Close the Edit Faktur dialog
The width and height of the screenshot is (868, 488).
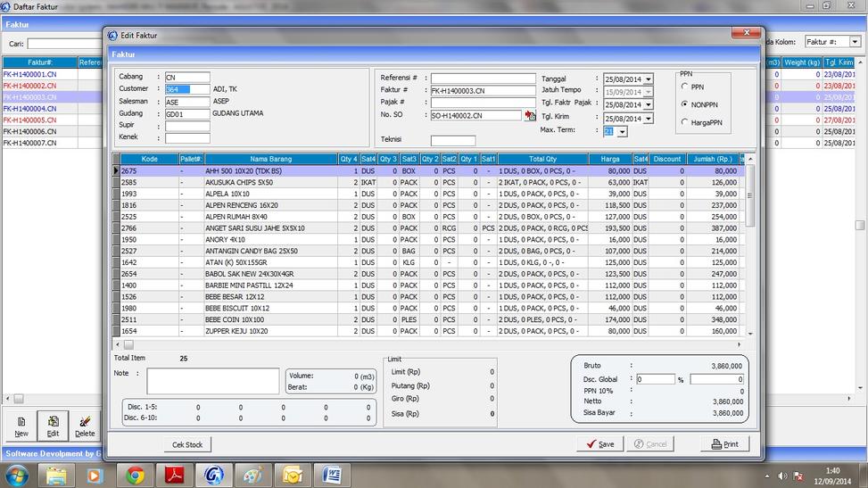click(x=746, y=33)
